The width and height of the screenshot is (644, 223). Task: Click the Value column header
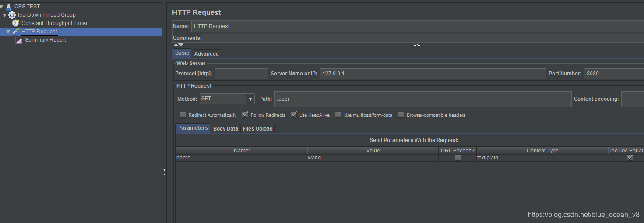[x=373, y=151]
